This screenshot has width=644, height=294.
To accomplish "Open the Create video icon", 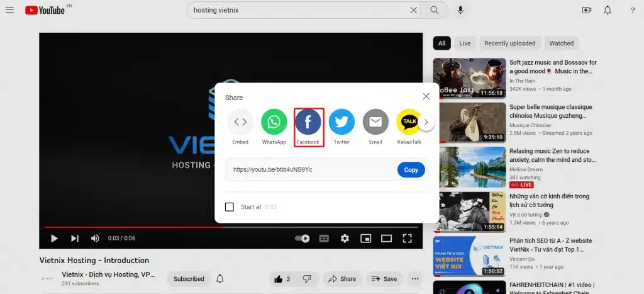I will [x=587, y=10].
